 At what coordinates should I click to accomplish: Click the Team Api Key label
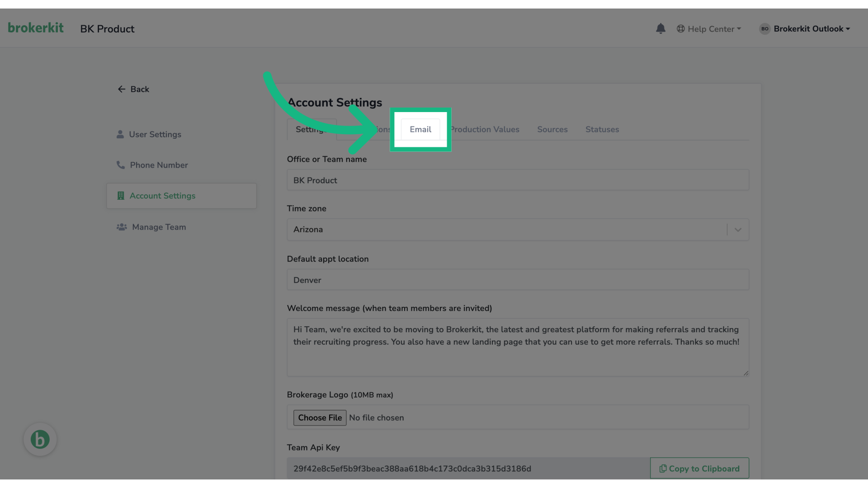313,448
